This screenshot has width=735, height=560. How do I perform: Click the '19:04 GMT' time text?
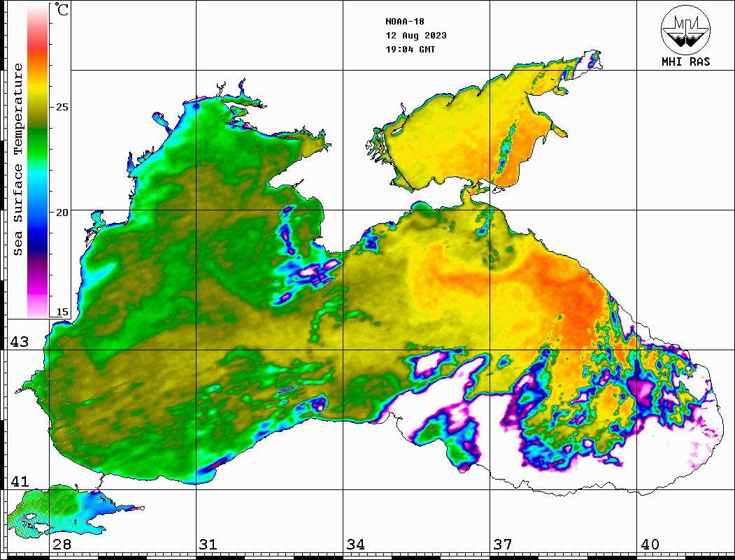click(410, 49)
